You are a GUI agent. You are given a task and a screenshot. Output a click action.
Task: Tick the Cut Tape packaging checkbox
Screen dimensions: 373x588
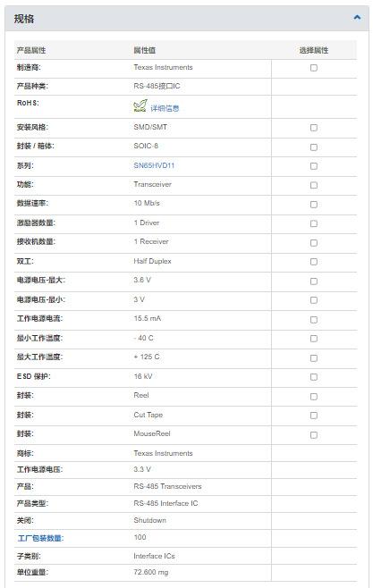[x=314, y=416]
